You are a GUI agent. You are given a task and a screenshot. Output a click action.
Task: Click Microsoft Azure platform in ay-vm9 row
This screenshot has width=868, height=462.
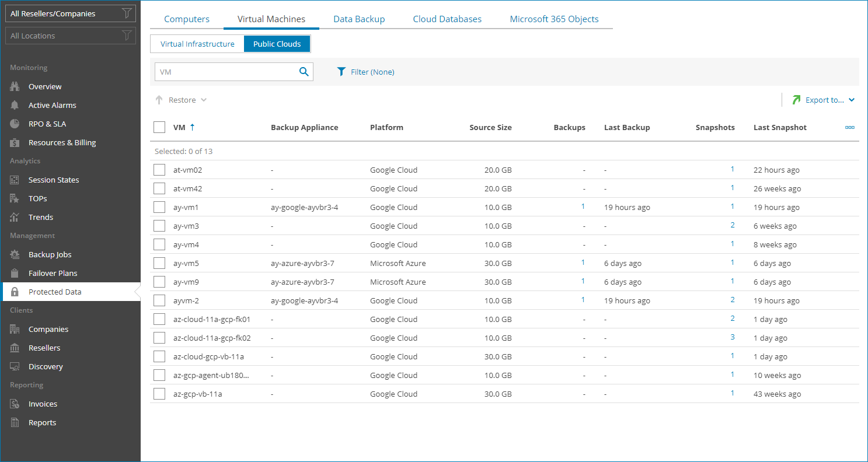(x=398, y=282)
